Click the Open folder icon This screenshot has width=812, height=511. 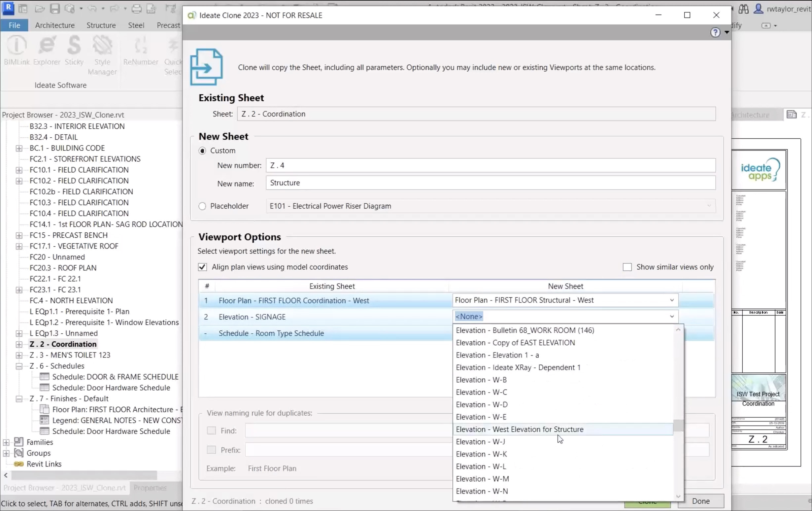40,9
